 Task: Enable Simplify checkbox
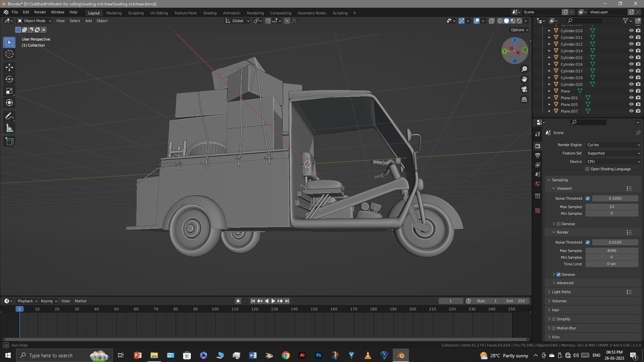pyautogui.click(x=554, y=319)
